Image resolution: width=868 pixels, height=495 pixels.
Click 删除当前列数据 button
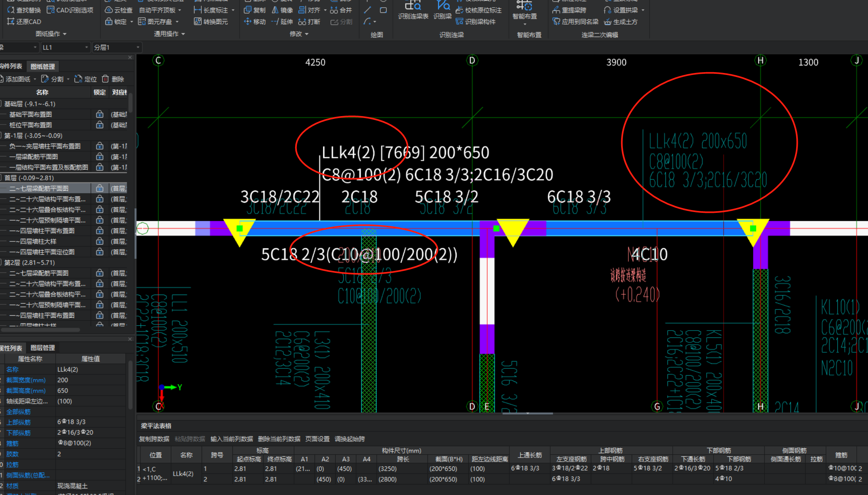[x=279, y=439]
